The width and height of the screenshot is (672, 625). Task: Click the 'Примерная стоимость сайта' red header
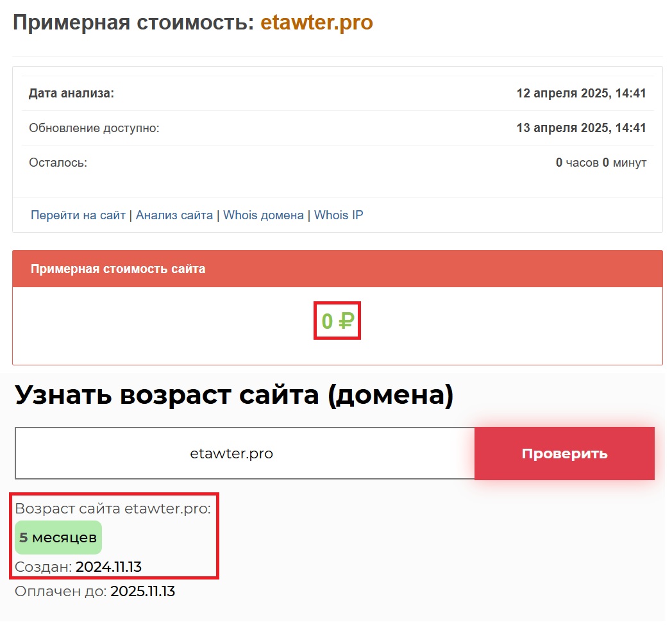click(x=118, y=269)
